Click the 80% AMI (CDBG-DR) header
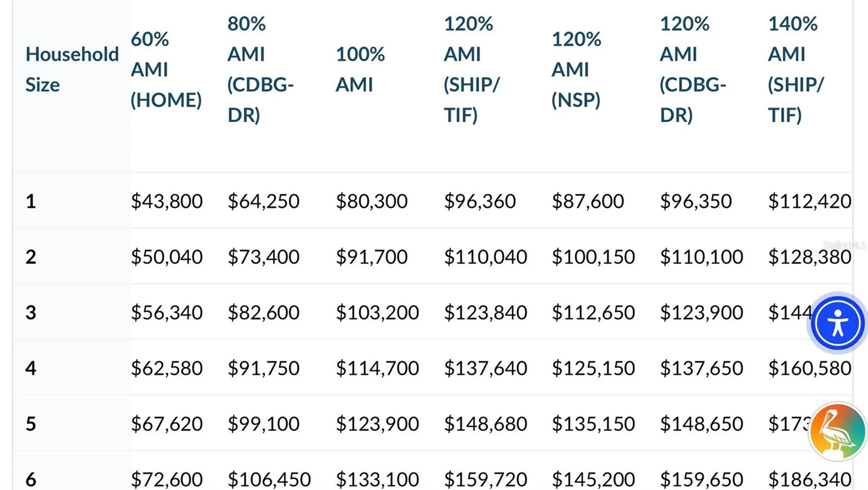The image size is (868, 490). click(260, 69)
